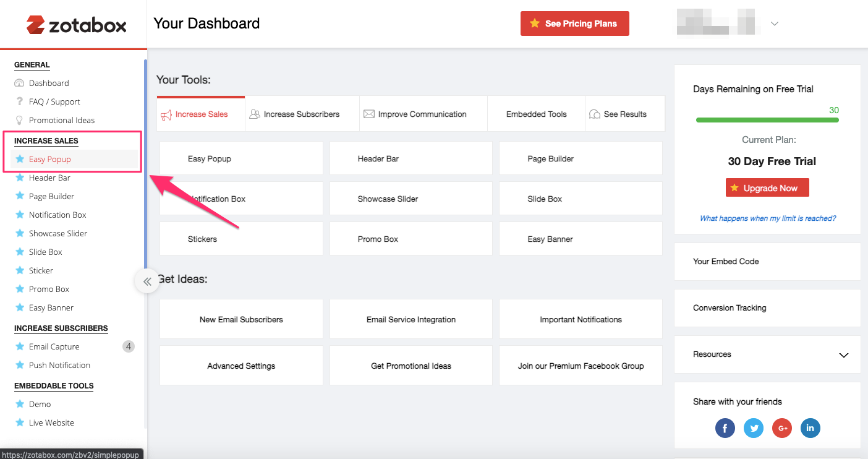This screenshot has height=459, width=868.
Task: Share via the Facebook icon
Action: [x=725, y=427]
